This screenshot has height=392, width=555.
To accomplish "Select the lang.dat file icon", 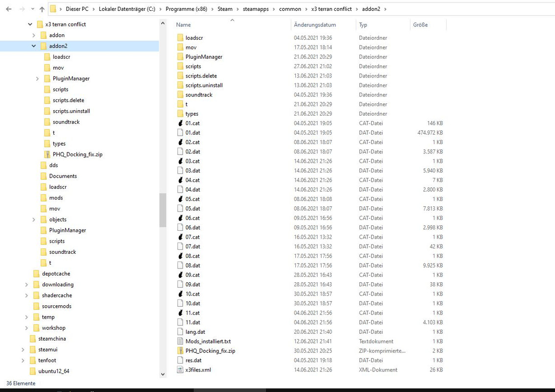I will pos(181,332).
